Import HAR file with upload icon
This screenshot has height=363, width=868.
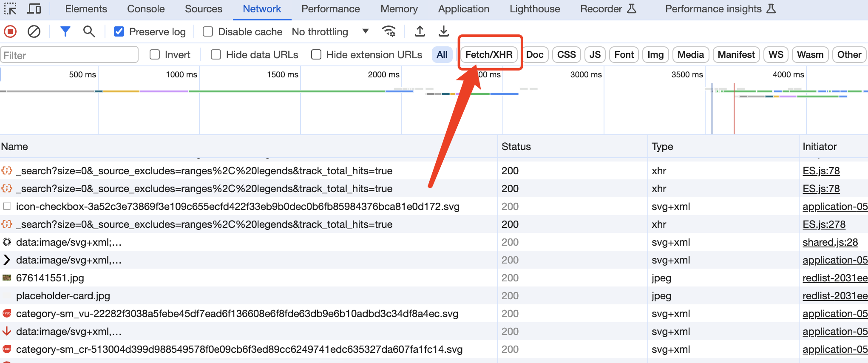[420, 31]
